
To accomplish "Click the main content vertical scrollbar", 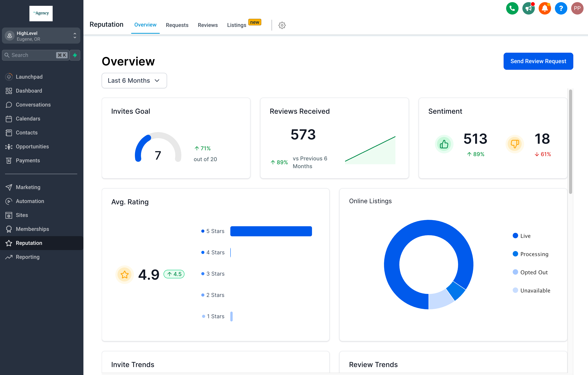I will click(x=570, y=142).
